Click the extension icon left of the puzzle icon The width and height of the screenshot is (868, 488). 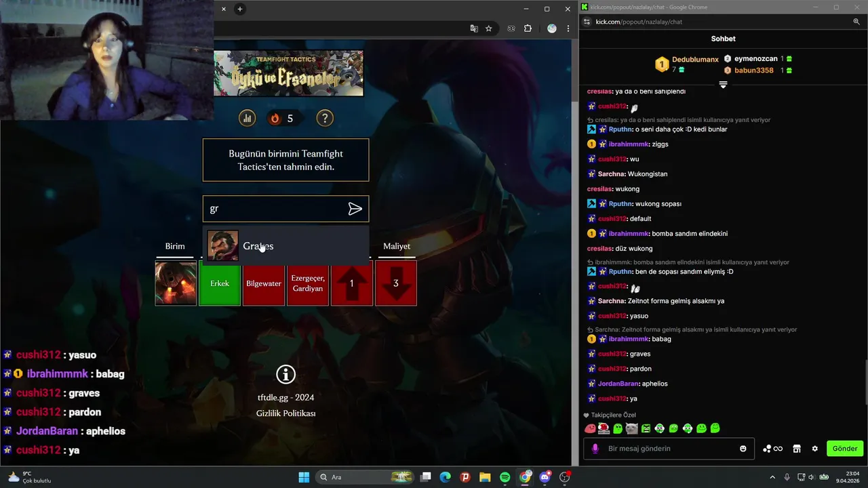pyautogui.click(x=511, y=28)
